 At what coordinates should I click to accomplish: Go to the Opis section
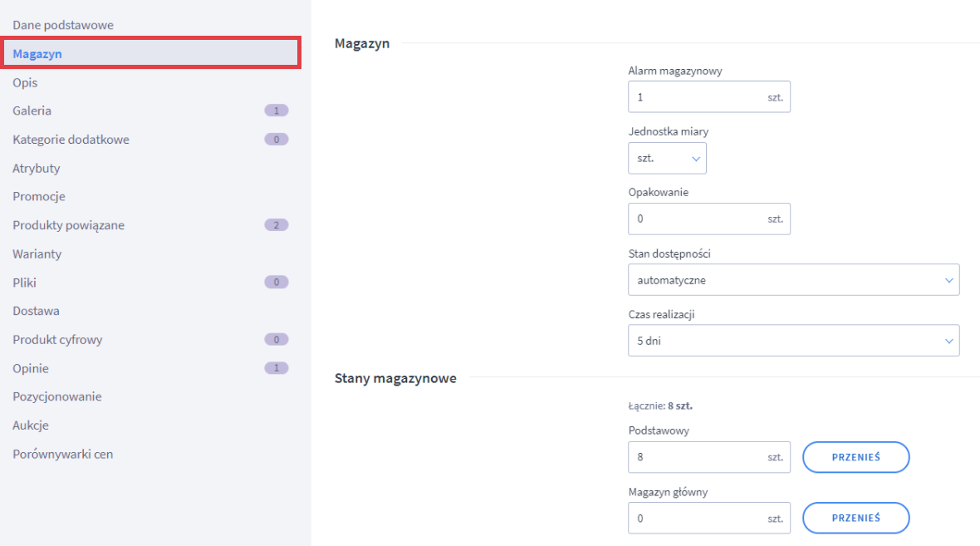tap(25, 82)
